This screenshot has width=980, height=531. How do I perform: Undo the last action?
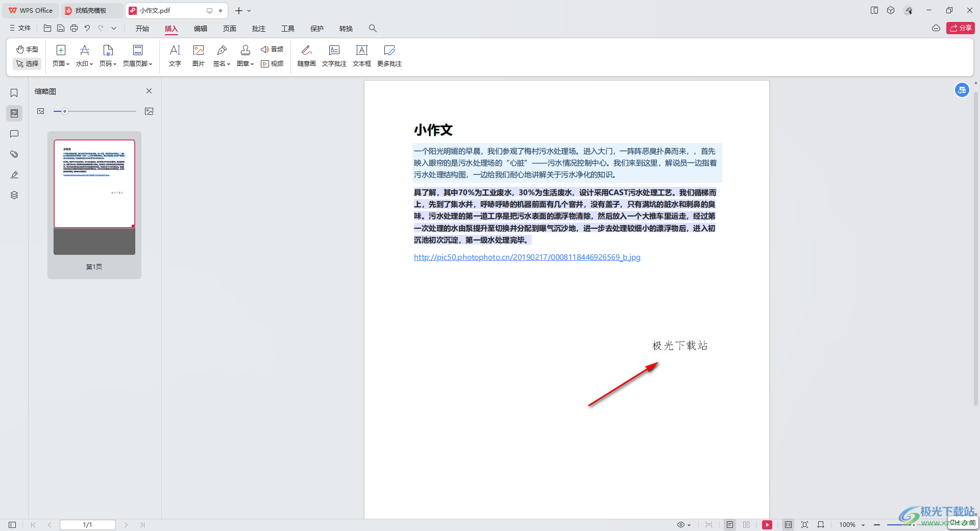coord(87,29)
